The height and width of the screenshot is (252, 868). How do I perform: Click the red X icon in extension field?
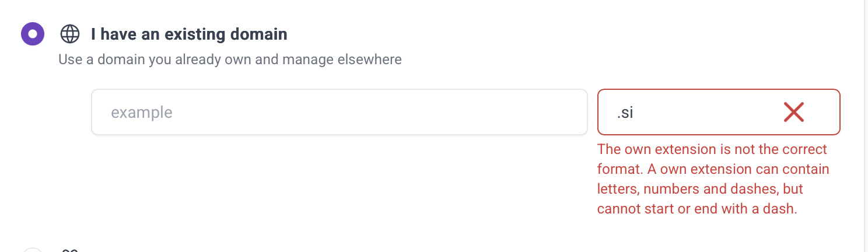tap(793, 112)
